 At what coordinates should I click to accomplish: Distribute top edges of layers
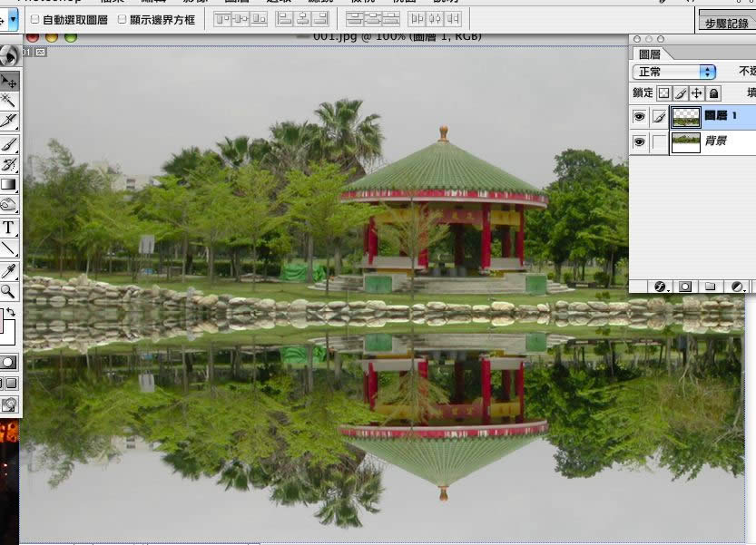tap(356, 19)
